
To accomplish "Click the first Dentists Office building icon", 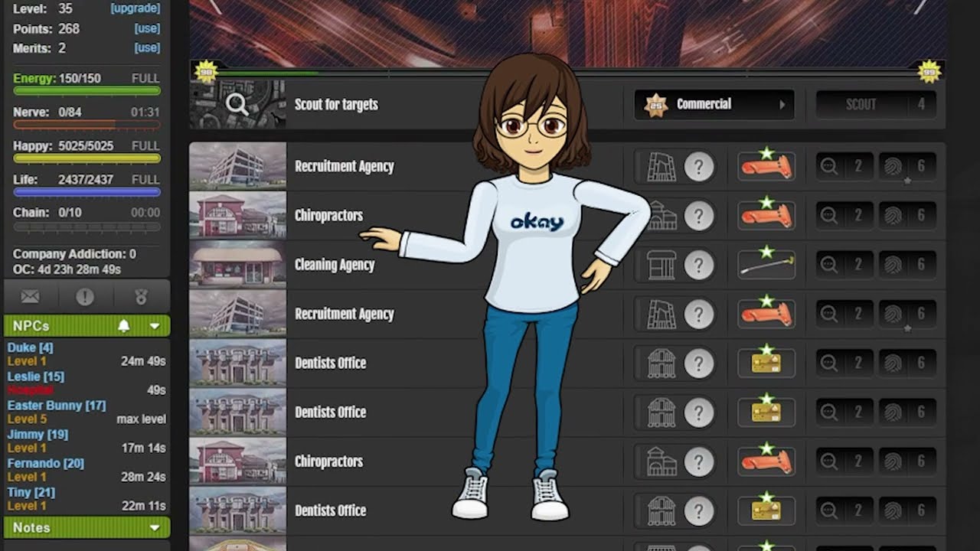I will 661,363.
